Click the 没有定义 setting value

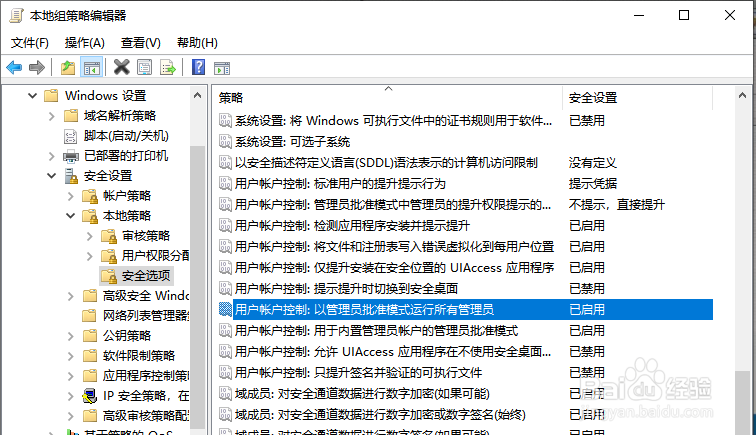[593, 163]
